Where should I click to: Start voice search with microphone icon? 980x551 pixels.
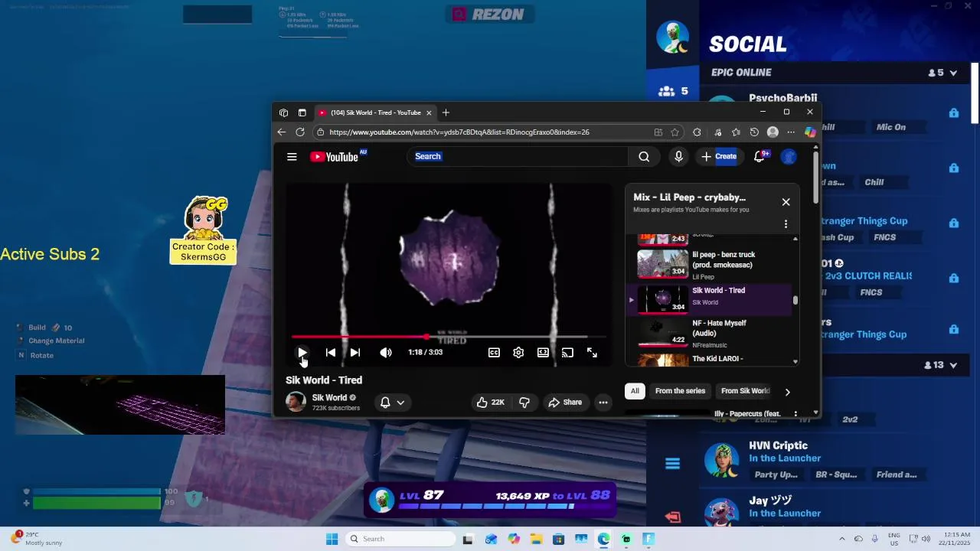tap(678, 156)
